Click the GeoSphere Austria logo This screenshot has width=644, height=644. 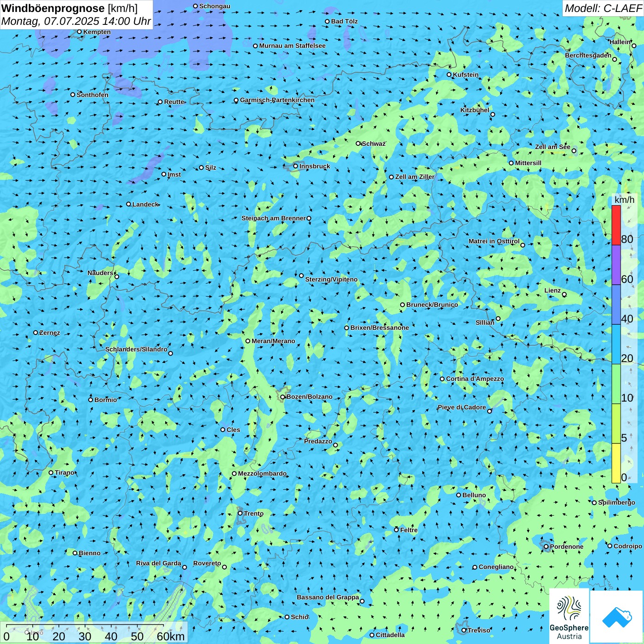[569, 616]
